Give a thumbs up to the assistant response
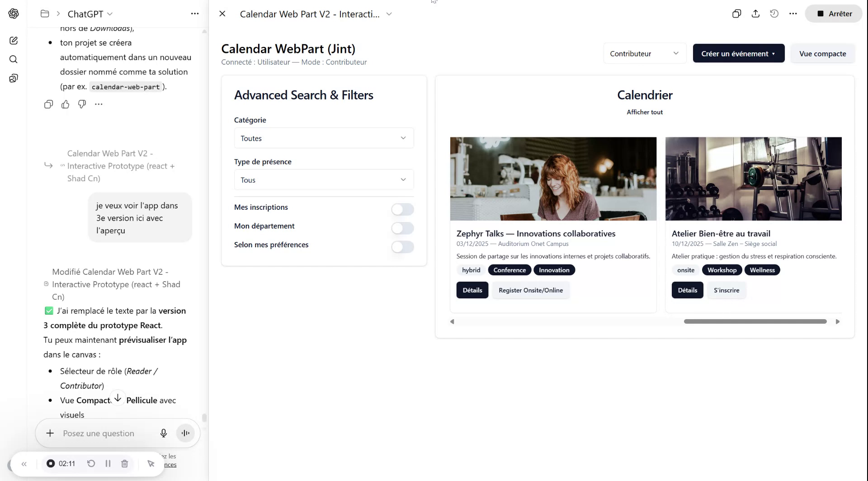Image resolution: width=868 pixels, height=481 pixels. click(65, 104)
